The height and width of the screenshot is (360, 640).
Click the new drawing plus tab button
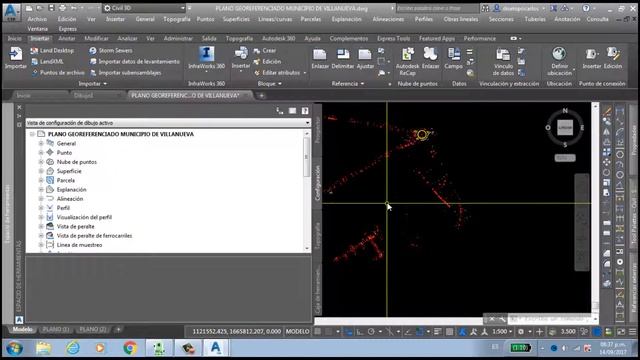(262, 96)
